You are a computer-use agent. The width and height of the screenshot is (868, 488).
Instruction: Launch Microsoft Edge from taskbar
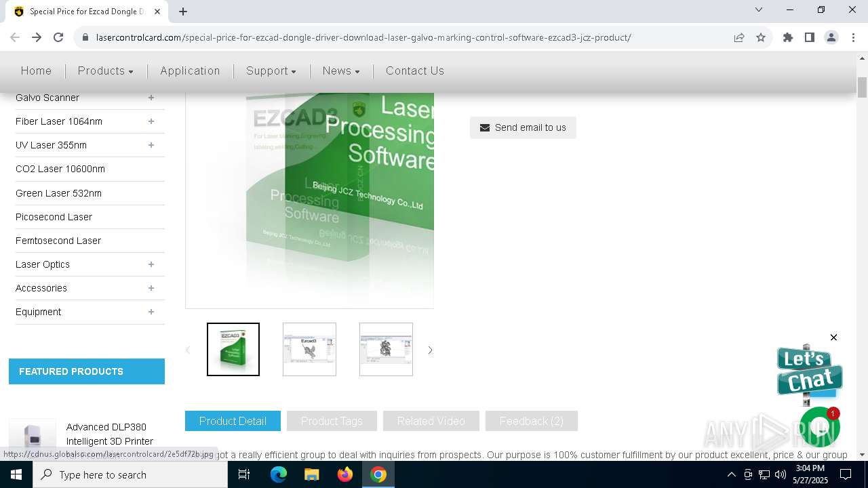[279, 474]
